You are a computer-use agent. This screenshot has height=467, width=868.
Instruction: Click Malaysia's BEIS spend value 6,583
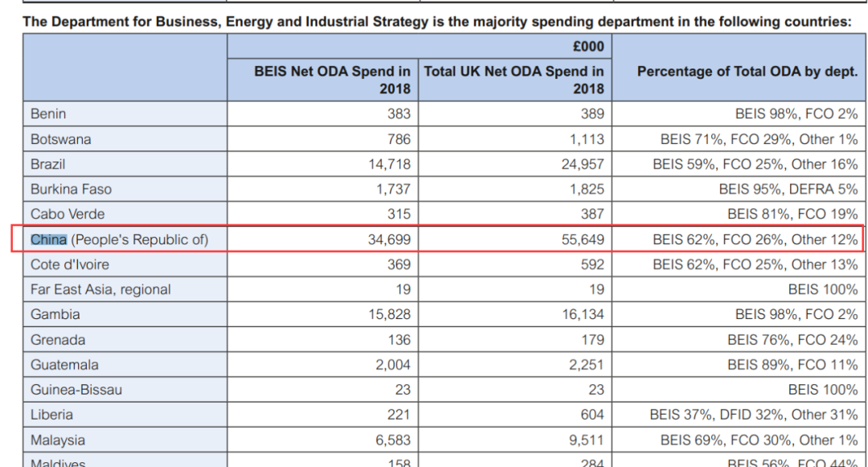392,440
